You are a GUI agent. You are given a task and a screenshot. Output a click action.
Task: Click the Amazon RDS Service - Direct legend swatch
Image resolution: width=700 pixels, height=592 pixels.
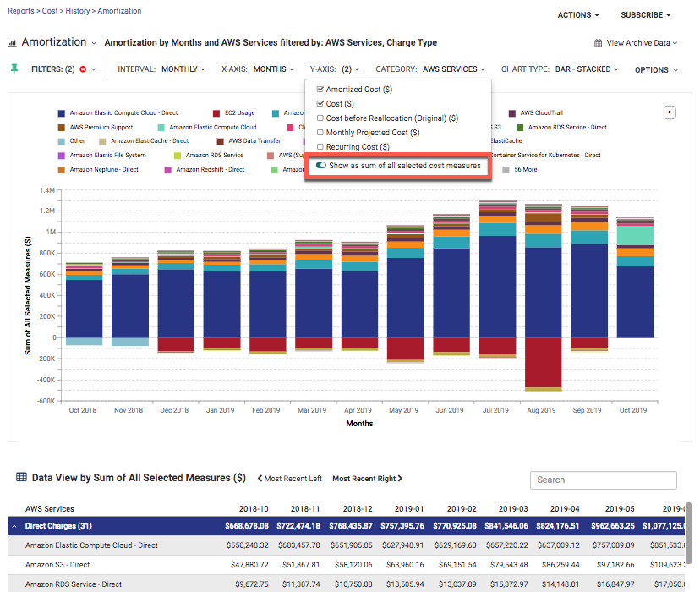(x=520, y=128)
